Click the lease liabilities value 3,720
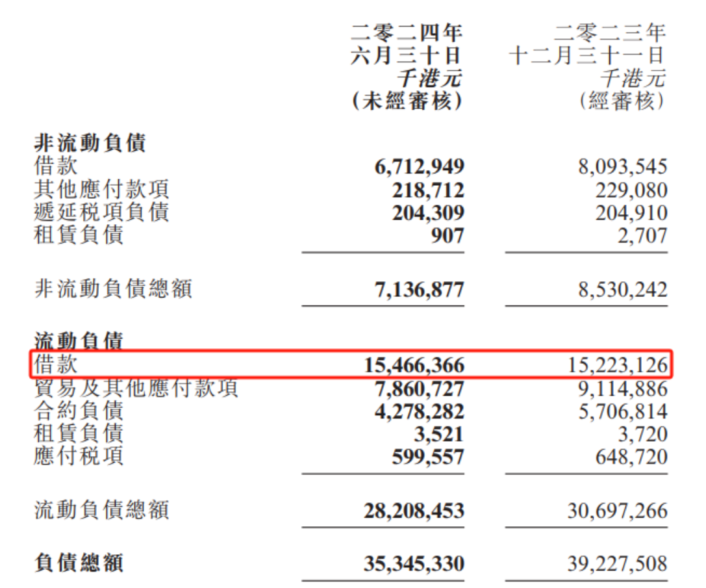This screenshot has width=706, height=588. tap(642, 434)
